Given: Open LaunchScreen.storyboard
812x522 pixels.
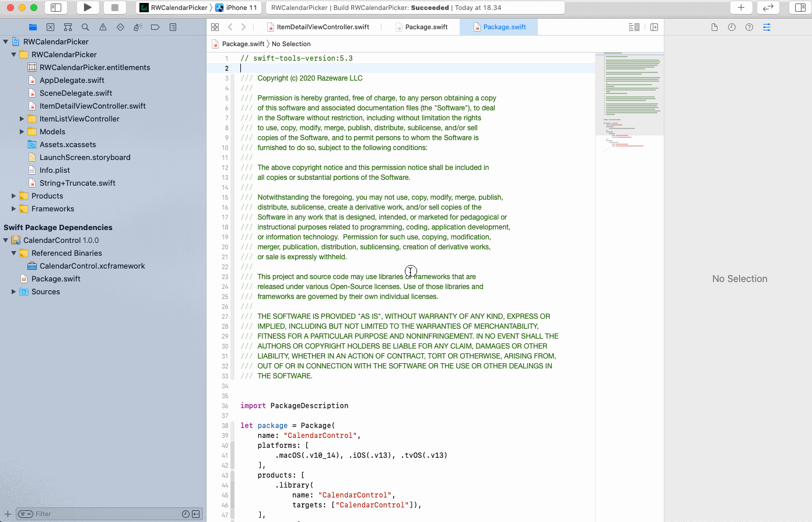Looking at the screenshot, I should pyautogui.click(x=85, y=157).
